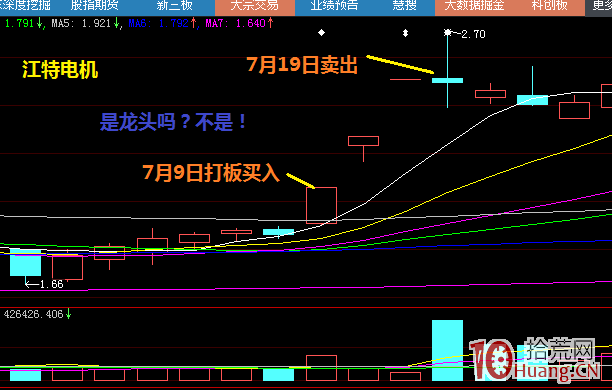Select the 业绩预告 tab
The image size is (612, 390).
click(334, 5)
